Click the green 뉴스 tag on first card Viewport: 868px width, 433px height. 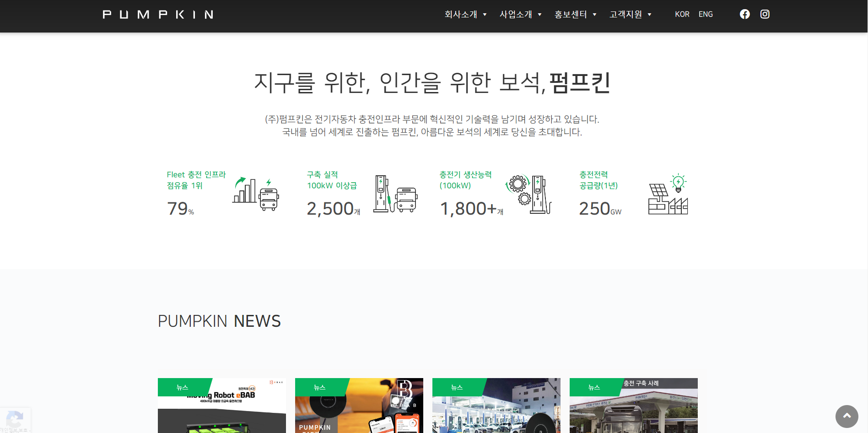[182, 387]
